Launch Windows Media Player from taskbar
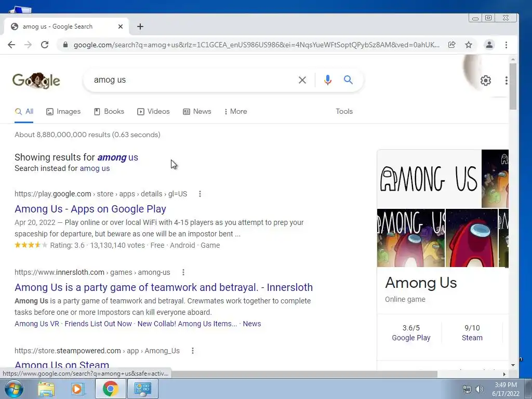Screen dimensions: 532x399 [78, 389]
